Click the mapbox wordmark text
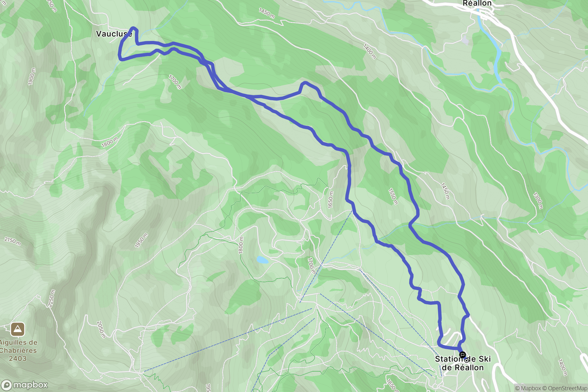588x392 pixels. point(31,385)
